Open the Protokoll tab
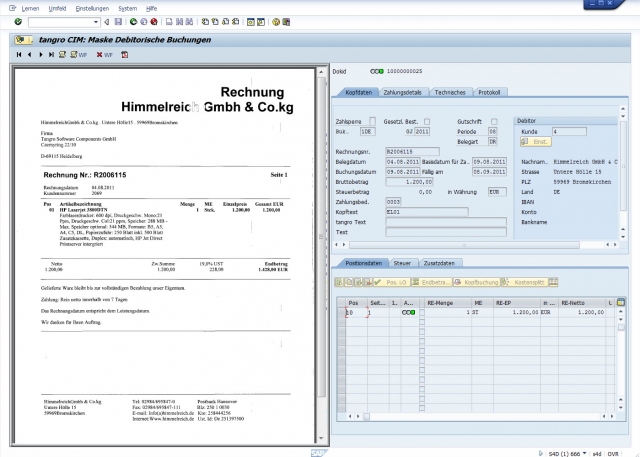 489,92
